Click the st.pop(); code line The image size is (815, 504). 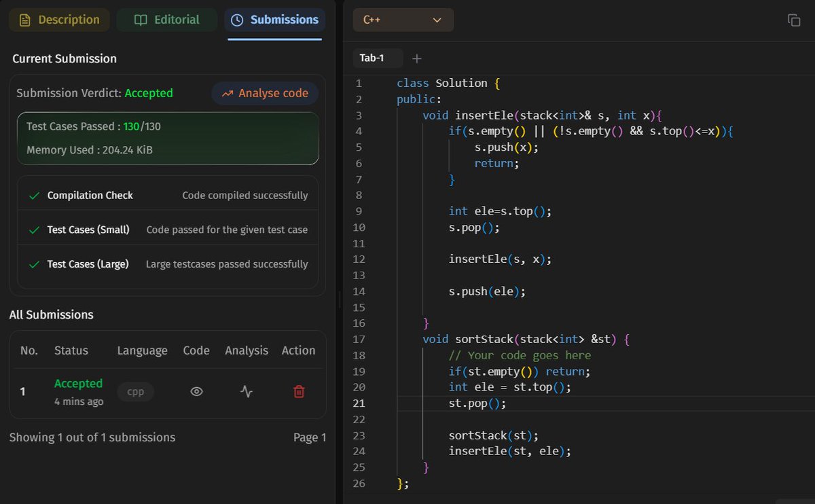click(477, 403)
